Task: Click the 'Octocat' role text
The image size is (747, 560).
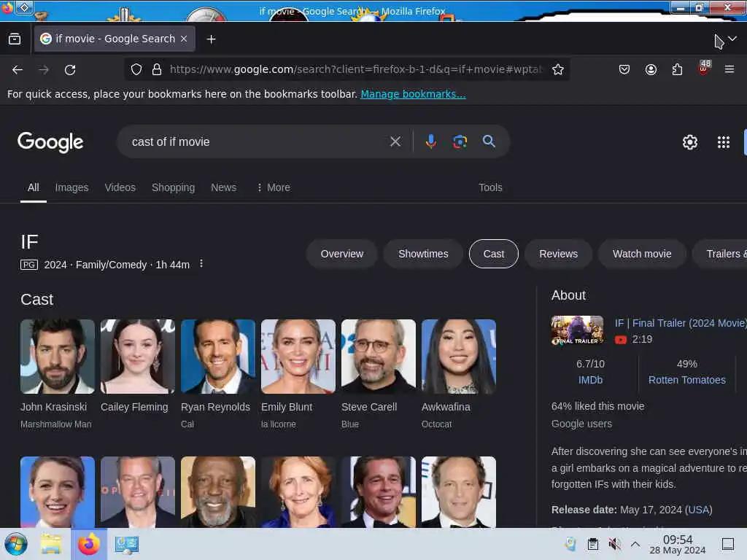Action: 436,424
